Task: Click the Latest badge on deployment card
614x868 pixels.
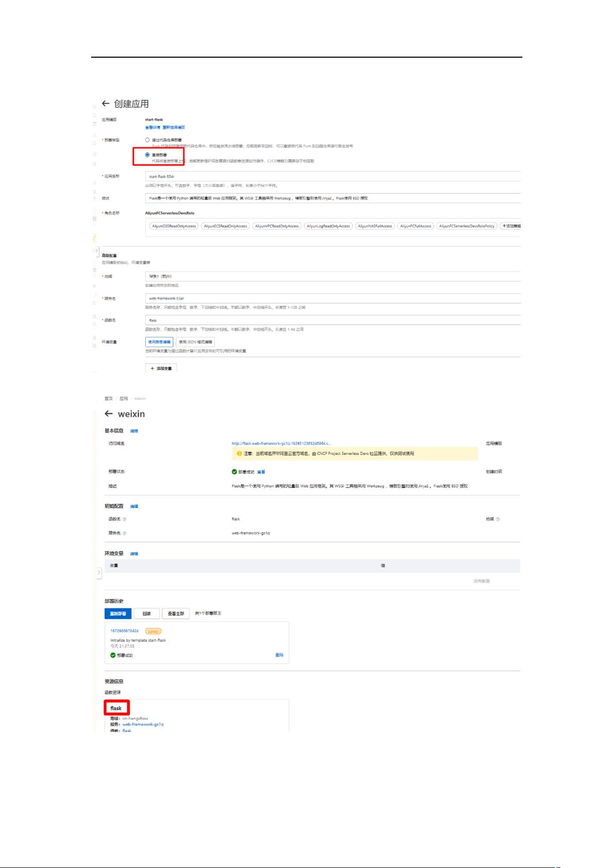Action: 153,631
